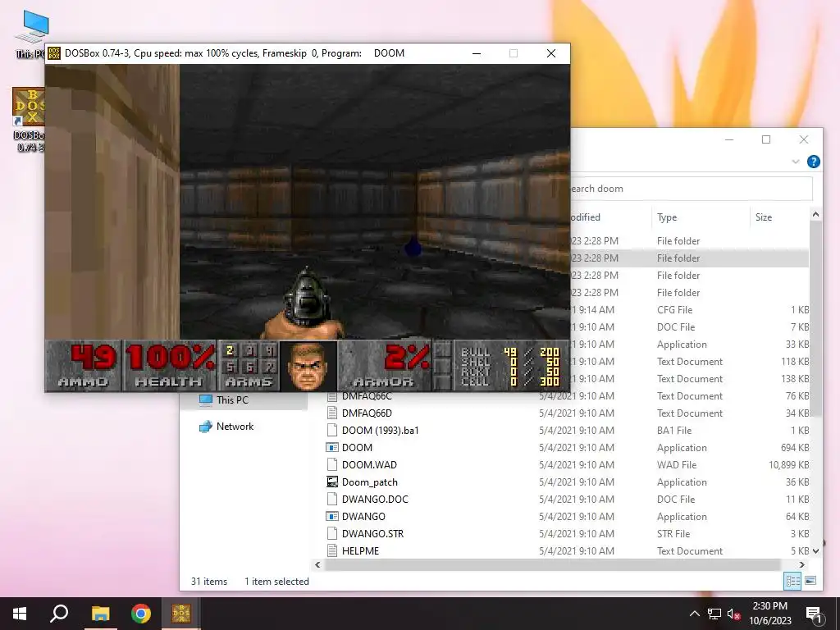
Task: Click the Doomguy face in status bar
Action: [308, 366]
